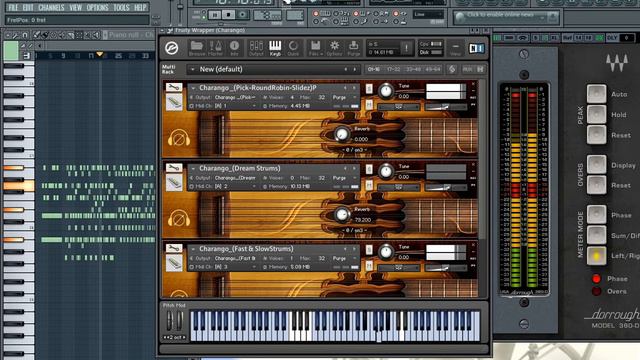Image resolution: width=640 pixels, height=360 pixels.
Task: Click the Dream Strums instrument thumbnail icon
Action: [174, 182]
